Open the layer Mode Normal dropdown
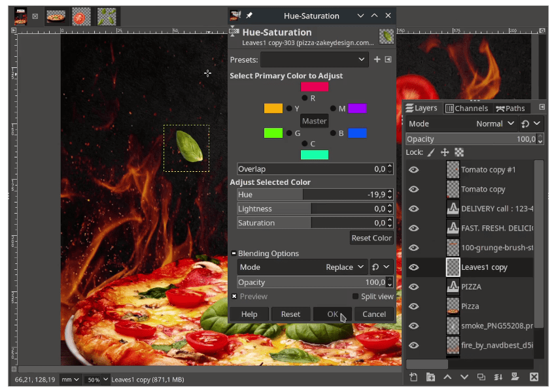 click(461, 123)
